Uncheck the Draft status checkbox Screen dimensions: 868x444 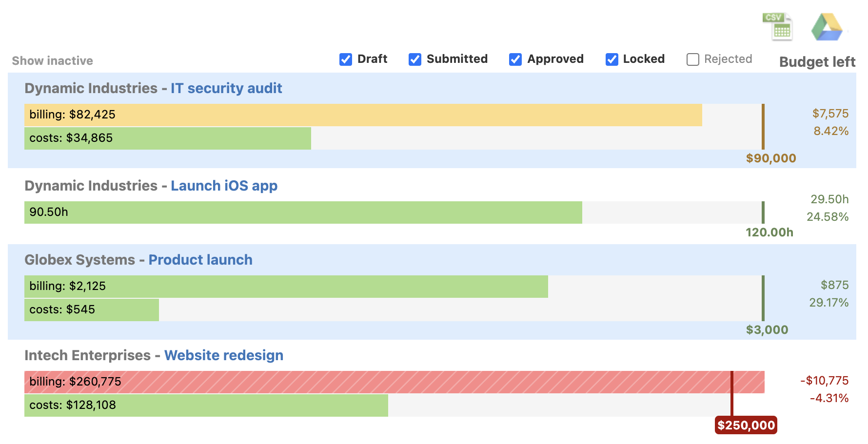coord(346,59)
